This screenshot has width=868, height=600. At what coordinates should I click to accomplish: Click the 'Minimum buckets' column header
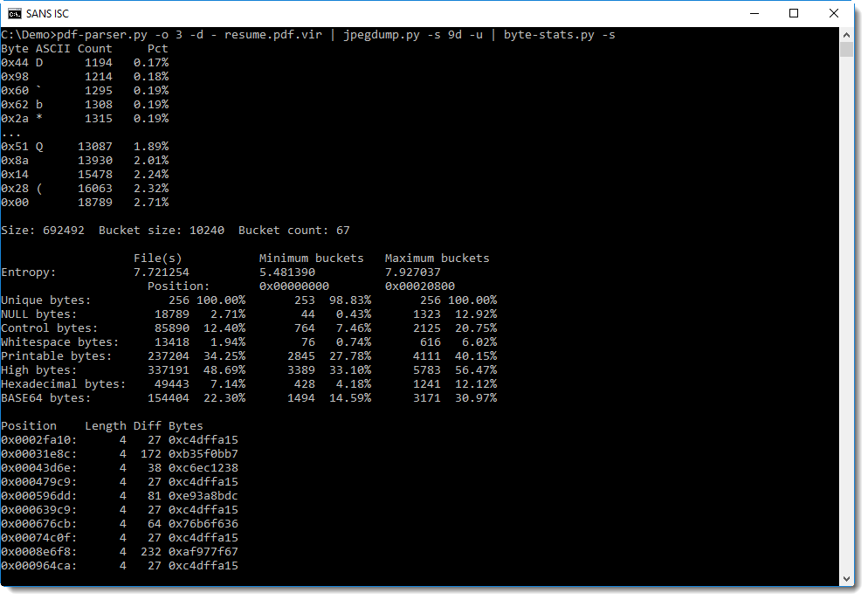pyautogui.click(x=311, y=258)
